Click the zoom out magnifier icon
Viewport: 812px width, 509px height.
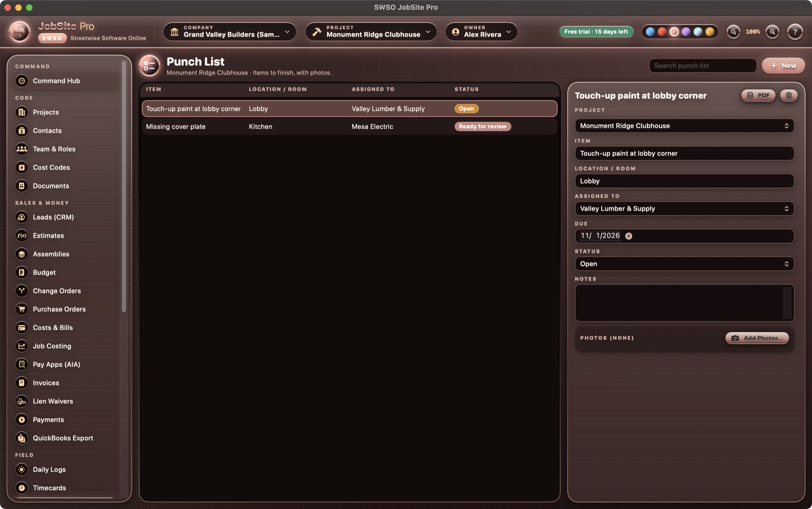[733, 32]
